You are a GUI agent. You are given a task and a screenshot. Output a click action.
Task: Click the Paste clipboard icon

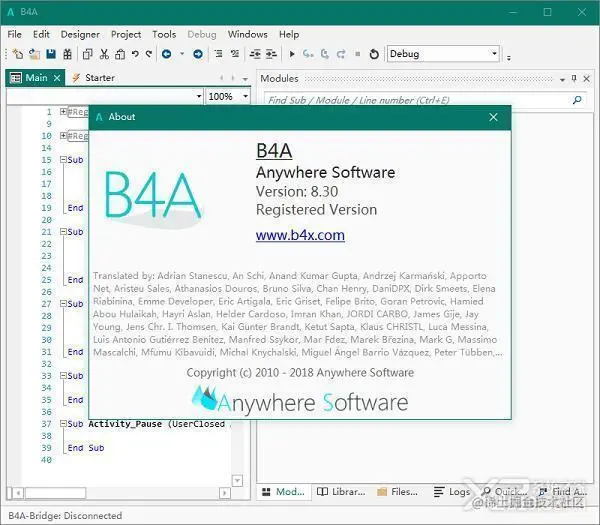coord(120,54)
